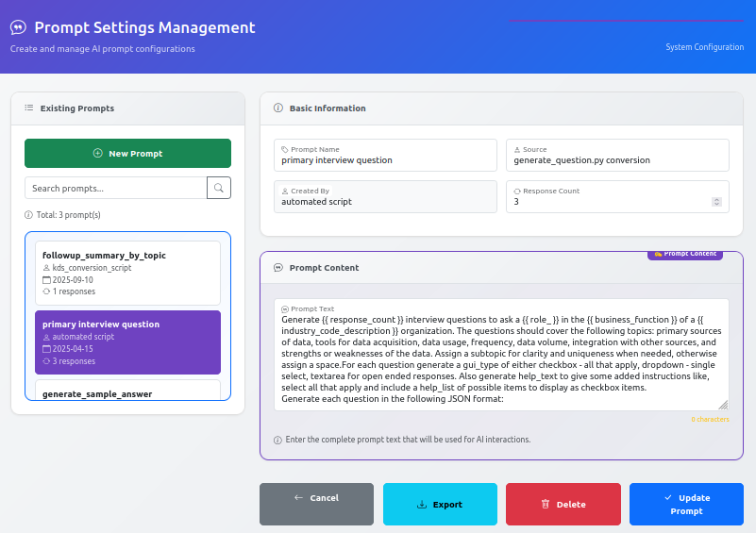The image size is (756, 533).
Task: Select followup_summary_by_topic prompt
Action: [x=127, y=273]
